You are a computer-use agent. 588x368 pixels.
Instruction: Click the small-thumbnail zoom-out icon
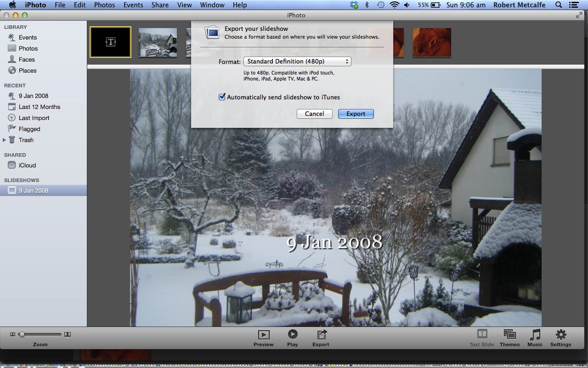pos(12,334)
